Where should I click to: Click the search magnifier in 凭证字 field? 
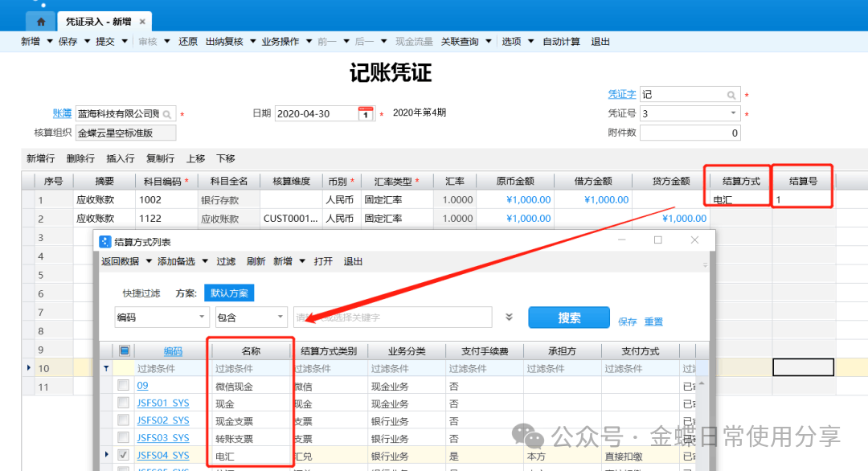tap(731, 95)
